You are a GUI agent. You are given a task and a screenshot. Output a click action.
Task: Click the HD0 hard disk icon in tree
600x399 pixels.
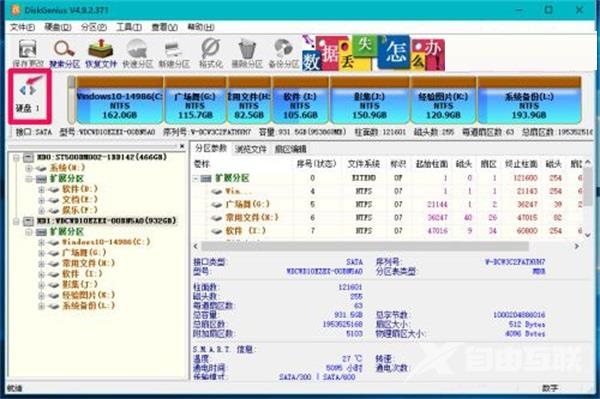[x=28, y=157]
